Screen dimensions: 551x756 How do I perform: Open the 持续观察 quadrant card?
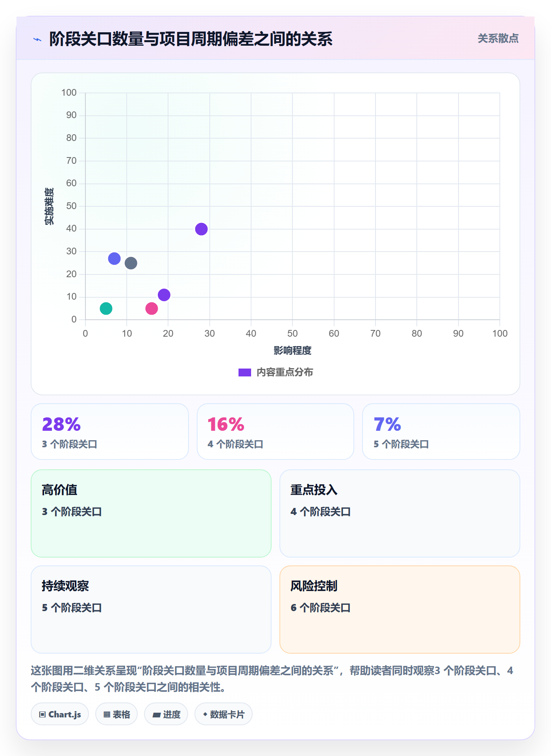[x=151, y=610]
